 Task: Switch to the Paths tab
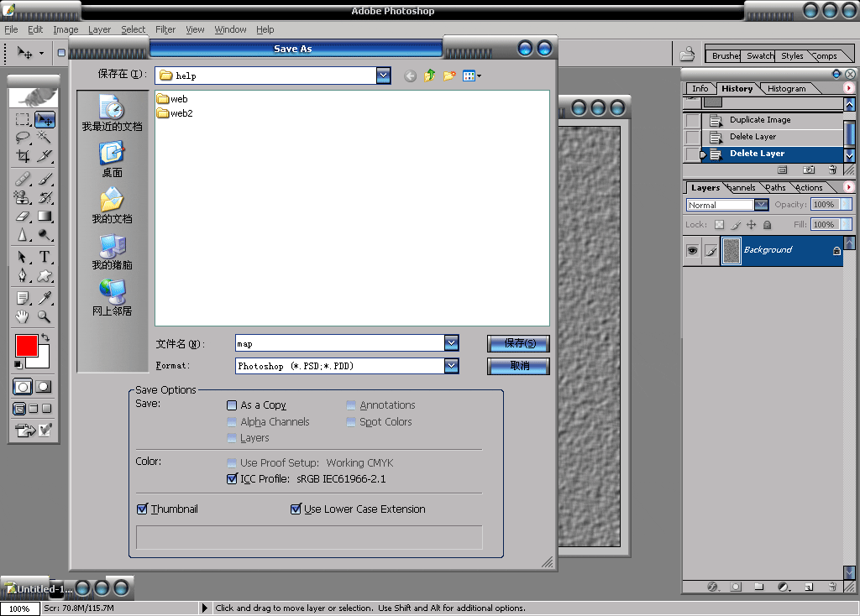(775, 187)
